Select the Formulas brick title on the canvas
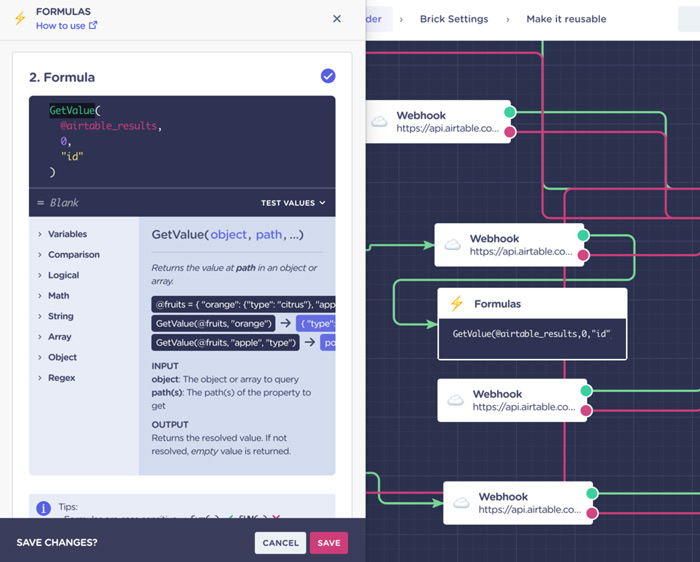 pos(497,304)
